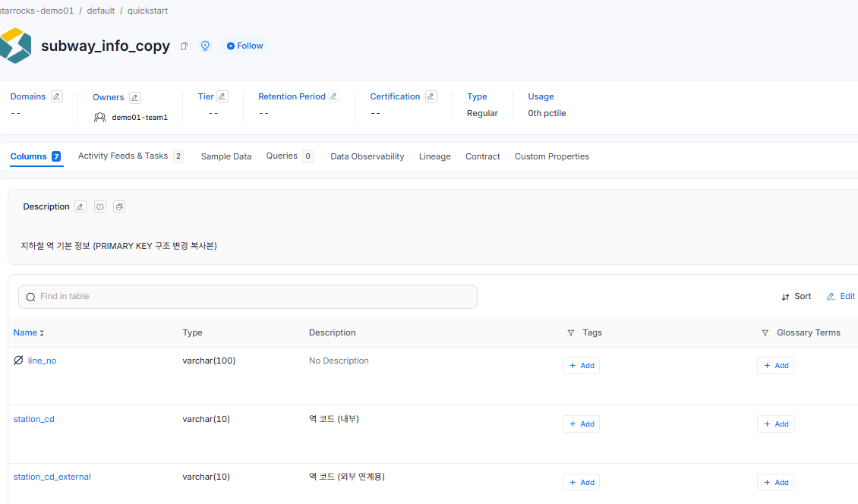The height and width of the screenshot is (504, 858).
Task: Click the lightbulb suggestion icon beside the title
Action: [x=205, y=46]
